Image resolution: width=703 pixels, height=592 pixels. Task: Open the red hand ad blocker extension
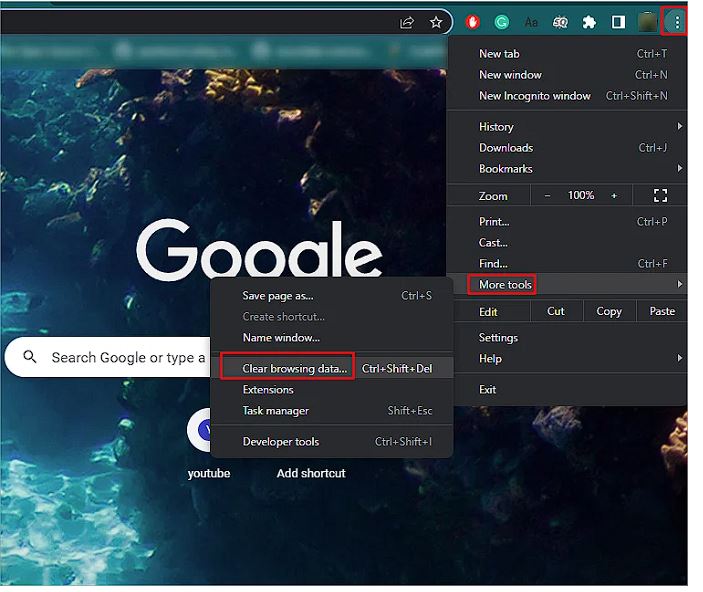click(x=473, y=22)
